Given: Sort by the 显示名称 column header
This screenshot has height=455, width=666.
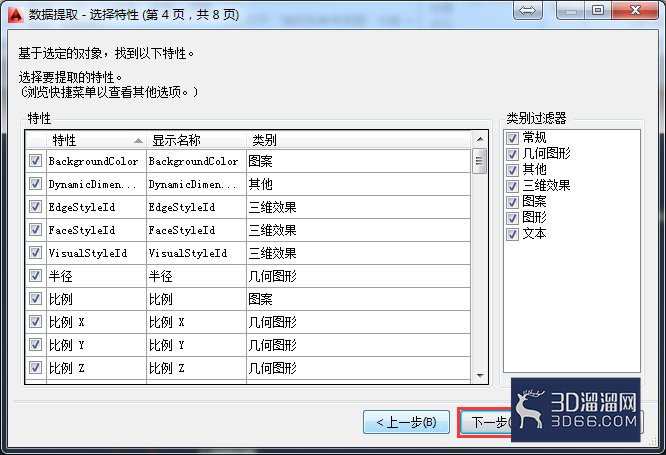Looking at the screenshot, I should [x=196, y=140].
